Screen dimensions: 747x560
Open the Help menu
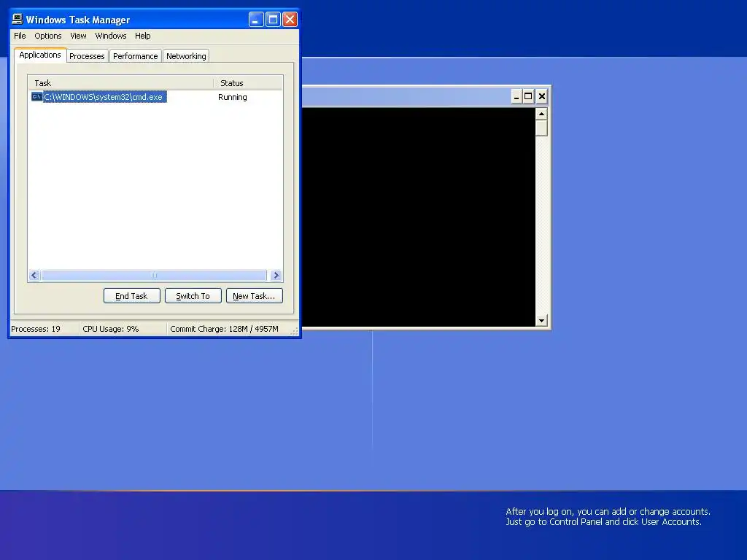(x=142, y=36)
